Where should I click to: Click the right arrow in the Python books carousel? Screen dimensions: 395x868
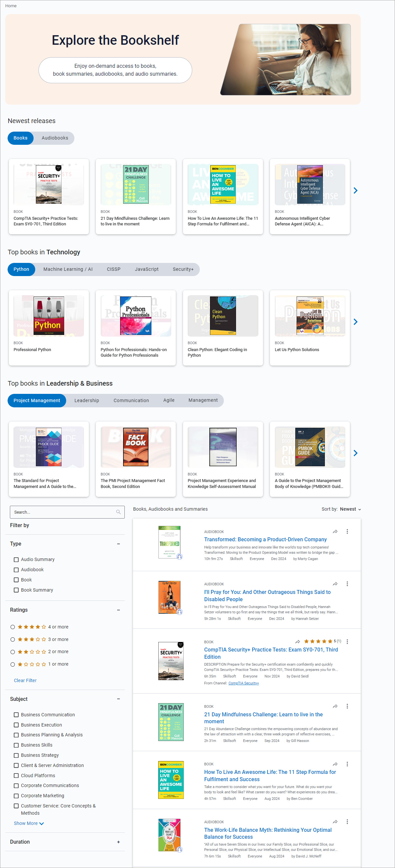coord(356,322)
